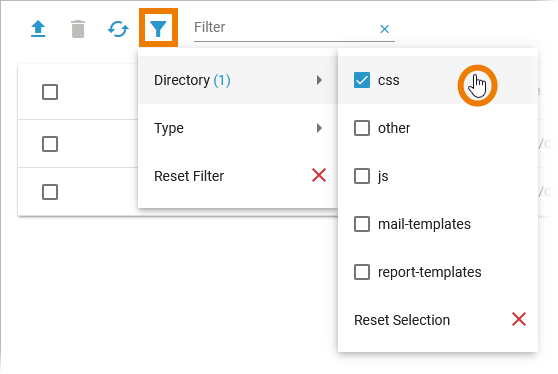Expand the Type submenu arrow
Viewport: 558px width, 374px height.
(319, 128)
